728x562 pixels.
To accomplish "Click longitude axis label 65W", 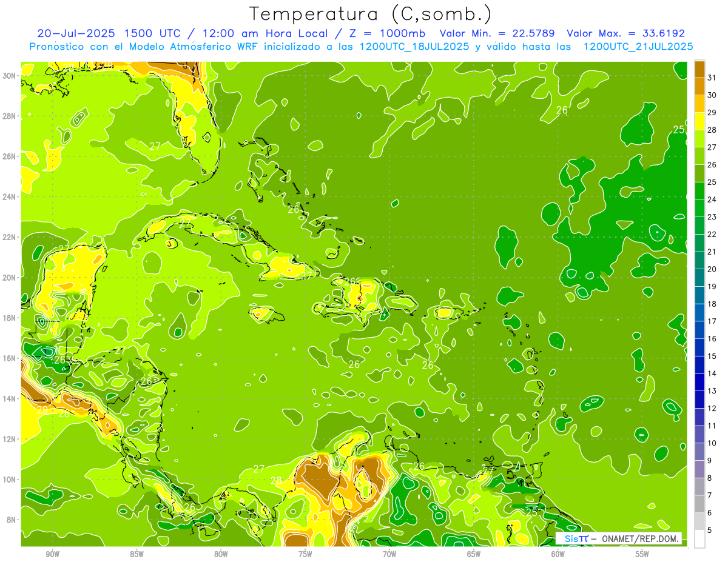I will click(x=474, y=554).
